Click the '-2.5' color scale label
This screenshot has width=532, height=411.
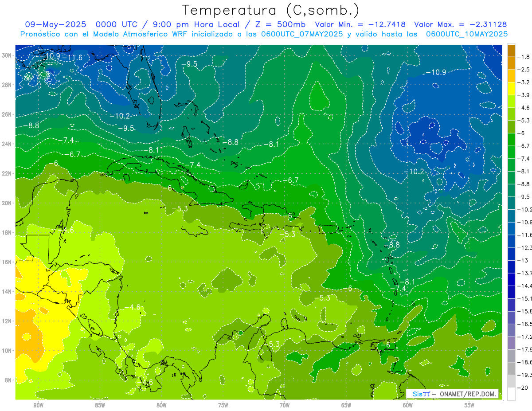[524, 70]
